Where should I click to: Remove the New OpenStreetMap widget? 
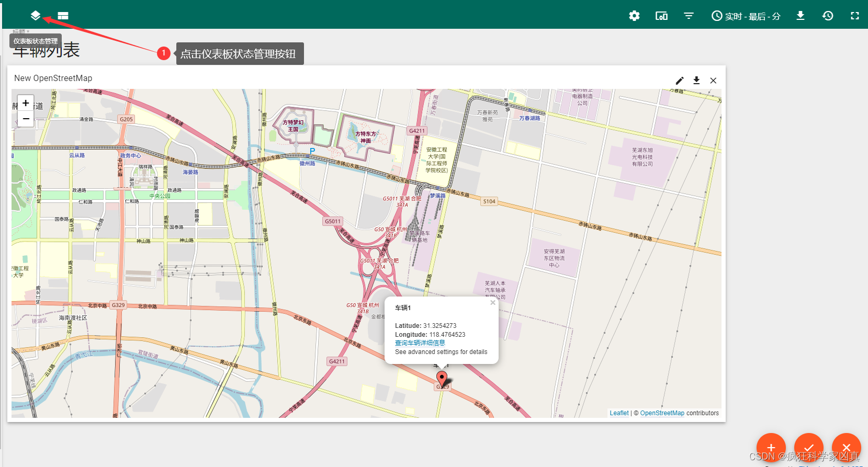(713, 81)
